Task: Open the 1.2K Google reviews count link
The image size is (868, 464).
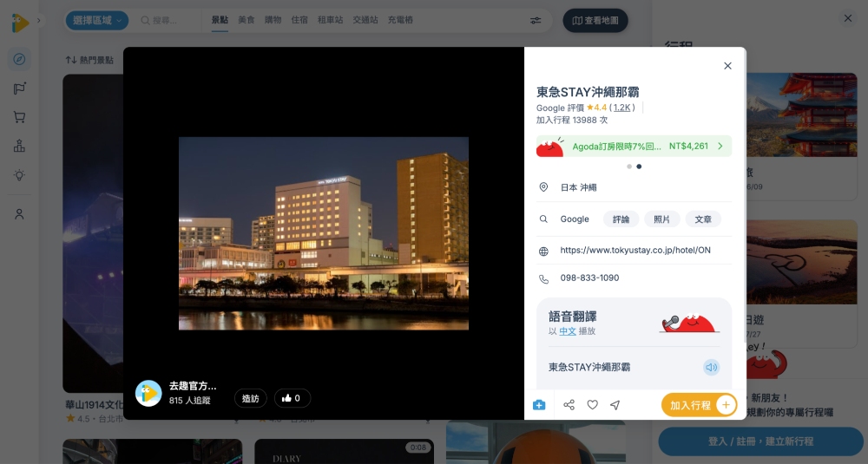Action: coord(621,108)
